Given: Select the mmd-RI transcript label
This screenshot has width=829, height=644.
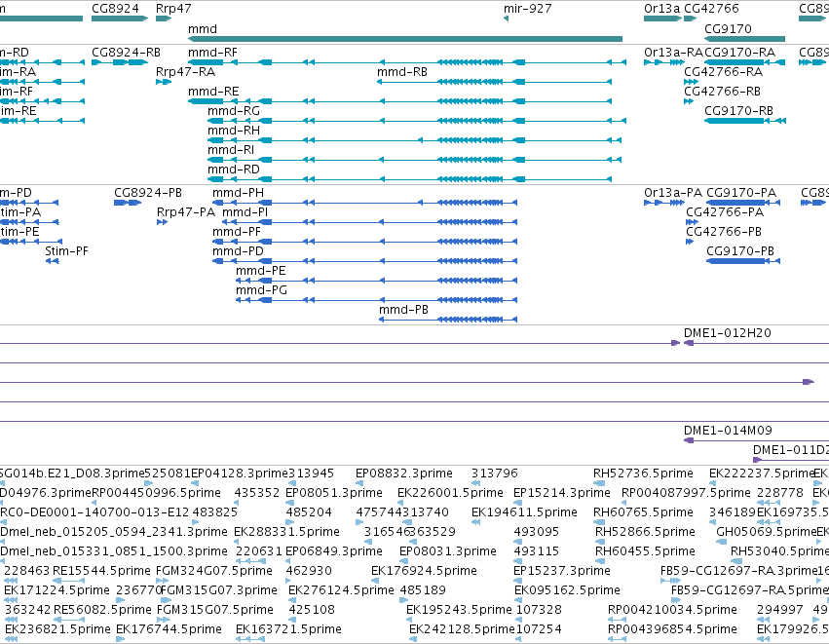Looking at the screenshot, I should coord(231,150).
